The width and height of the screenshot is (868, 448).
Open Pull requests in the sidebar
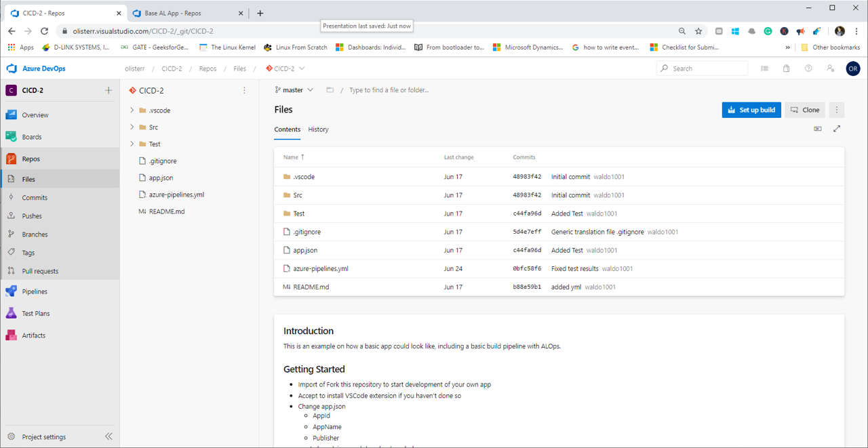pos(40,271)
